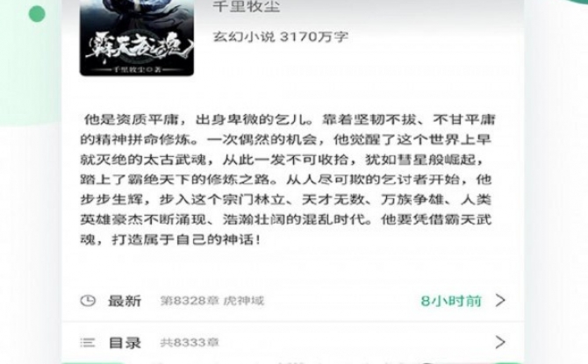Image resolution: width=588 pixels, height=364 pixels.
Task: Open author 千里牧尘 name link
Action: 247,6
